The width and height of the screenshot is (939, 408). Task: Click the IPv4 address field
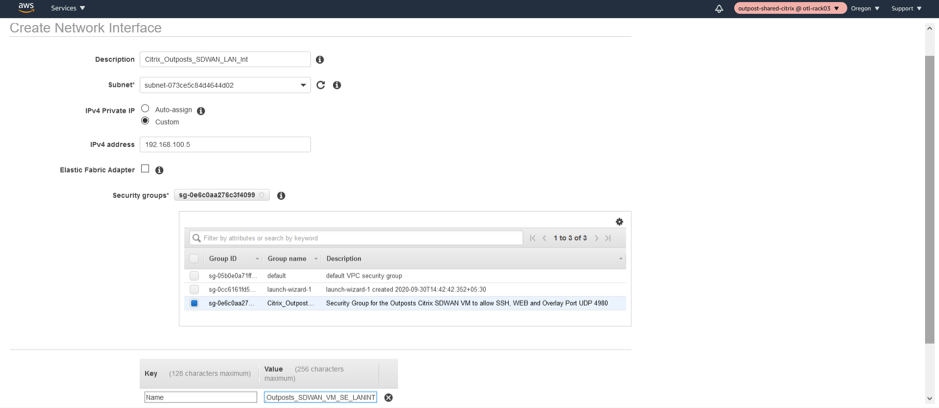[x=225, y=144]
